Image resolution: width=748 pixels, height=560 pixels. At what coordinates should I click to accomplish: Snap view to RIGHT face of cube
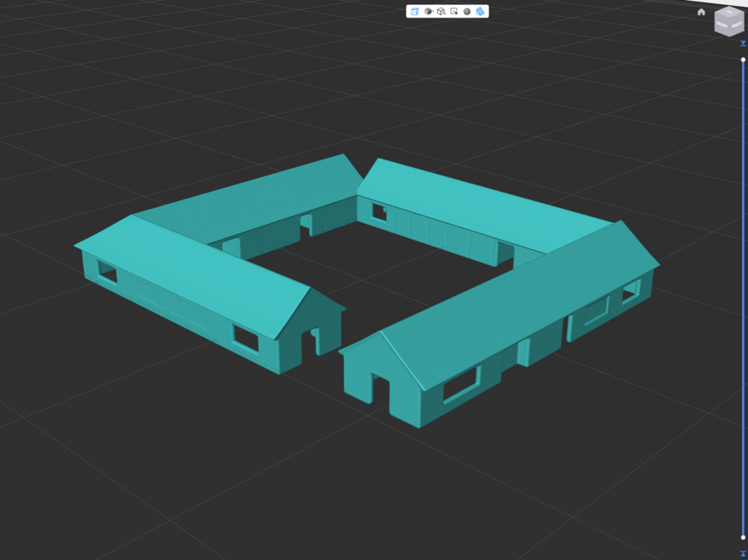coord(736,24)
